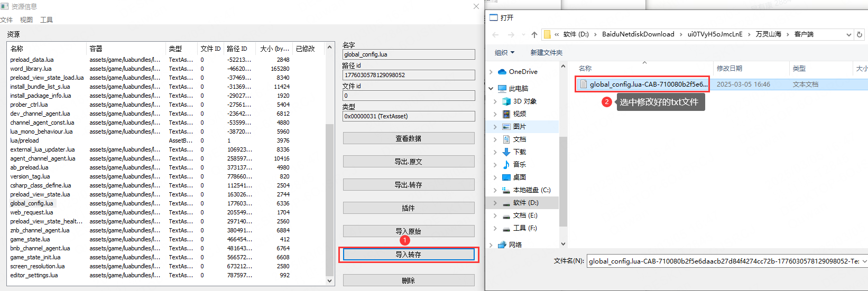
Task: Click the 软件 (D:) drive icon
Action: [x=506, y=203]
